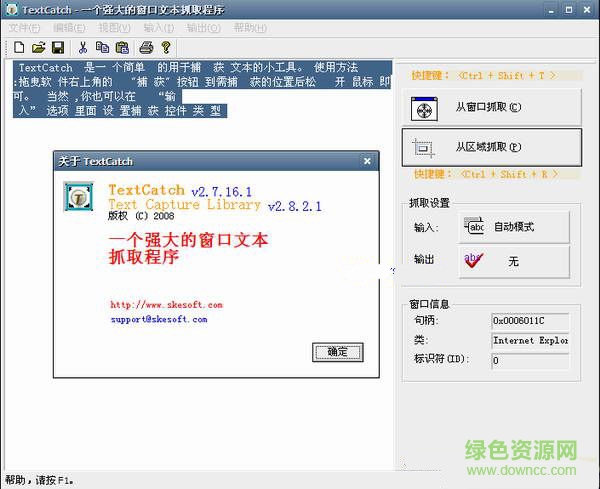Click the 无 output setting button
This screenshot has height=489, width=600.
(x=514, y=261)
